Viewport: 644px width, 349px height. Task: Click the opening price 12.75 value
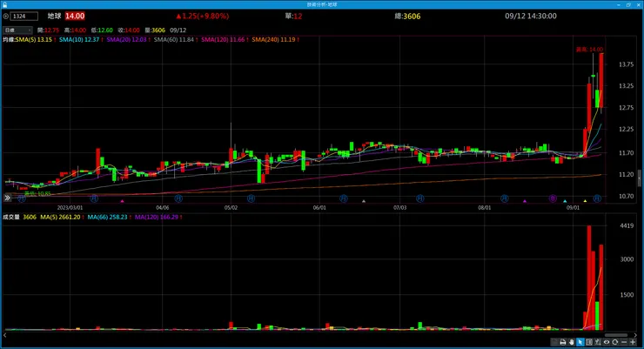52,30
